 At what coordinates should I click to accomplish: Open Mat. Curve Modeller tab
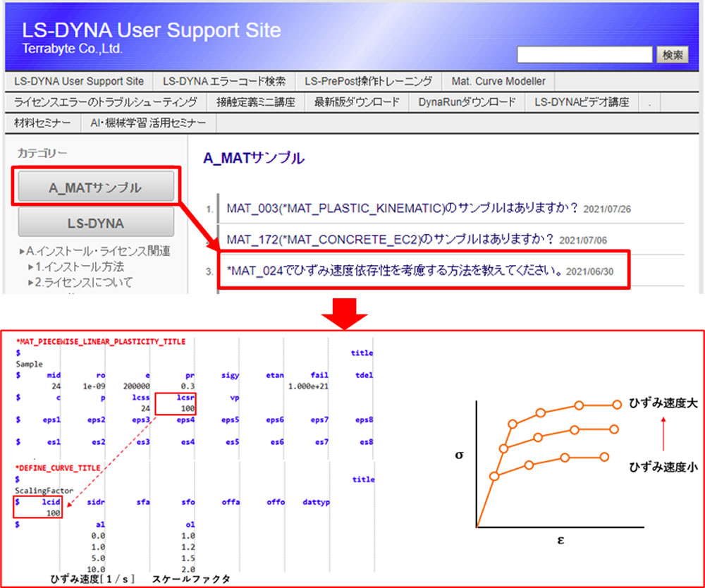[498, 81]
